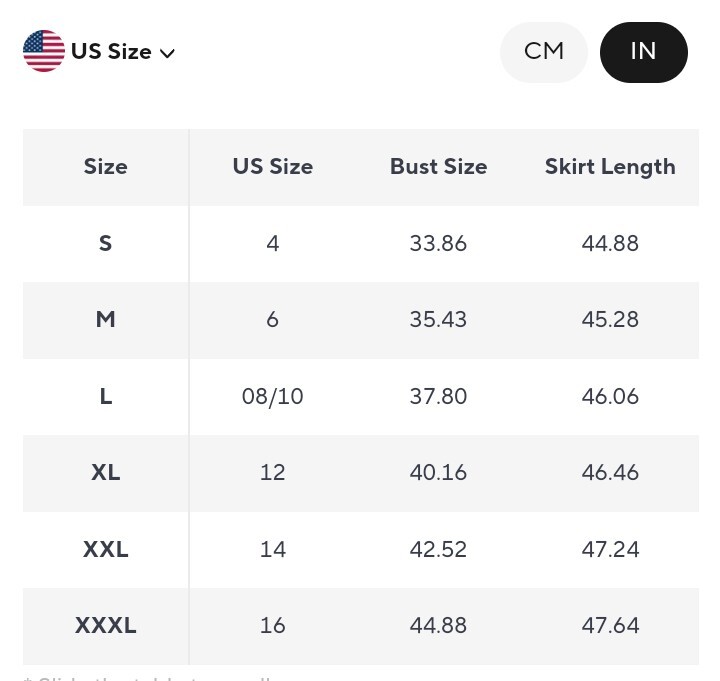
Task: Click the 08/10 US size cell
Action: click(x=273, y=397)
